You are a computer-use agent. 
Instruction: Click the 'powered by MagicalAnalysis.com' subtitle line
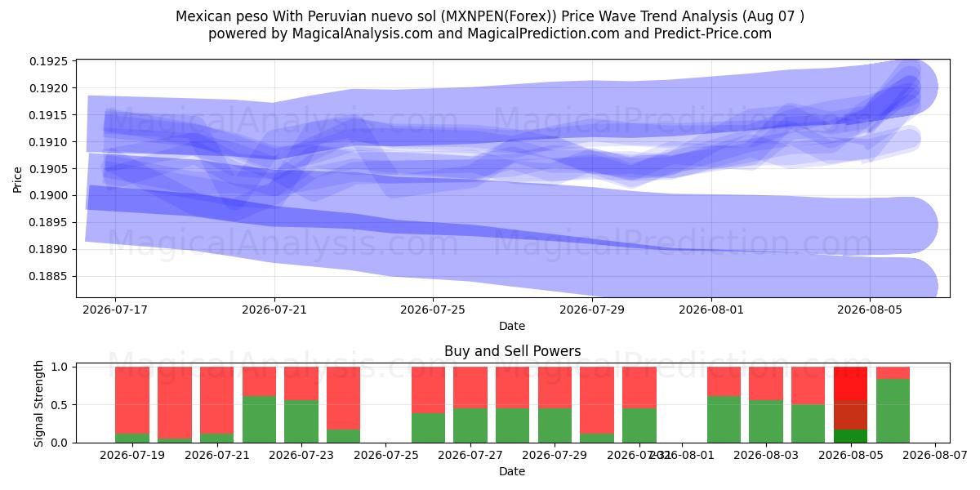490,33
